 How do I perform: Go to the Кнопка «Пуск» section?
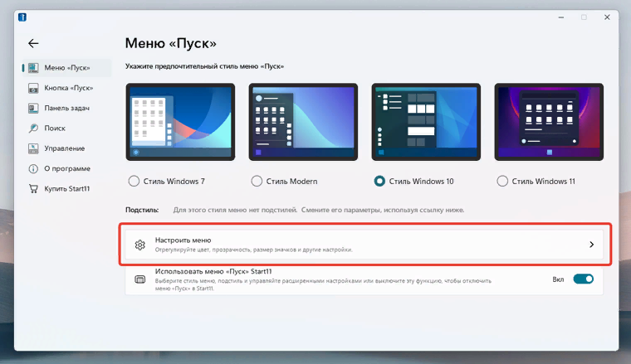tap(66, 88)
